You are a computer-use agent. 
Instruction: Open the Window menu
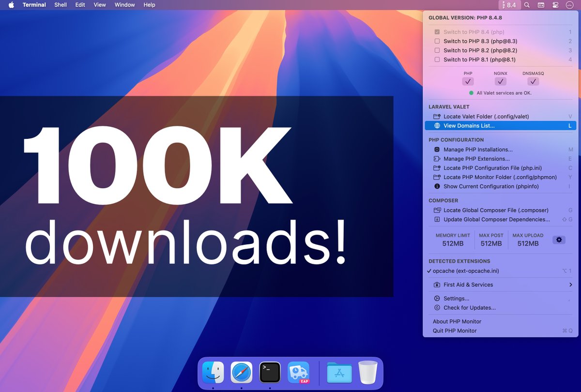coord(124,5)
